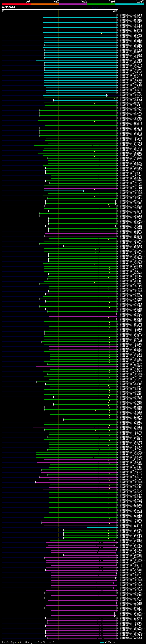Open label UniRef100_B4FN64
Viewport: 146px width, 644px height.
pos(131,143)
